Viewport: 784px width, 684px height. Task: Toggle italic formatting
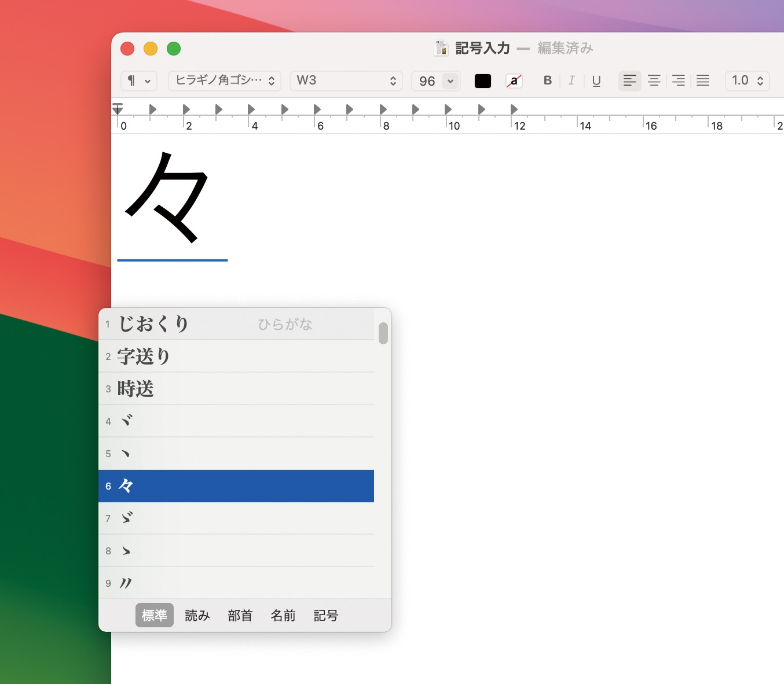click(x=571, y=80)
